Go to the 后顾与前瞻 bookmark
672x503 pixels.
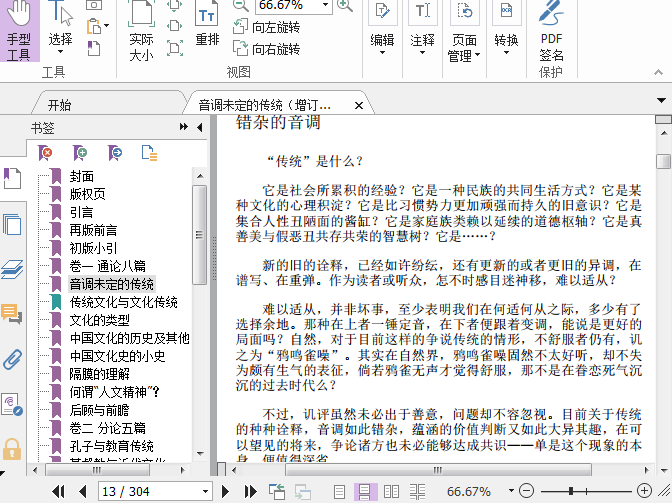click(x=99, y=410)
